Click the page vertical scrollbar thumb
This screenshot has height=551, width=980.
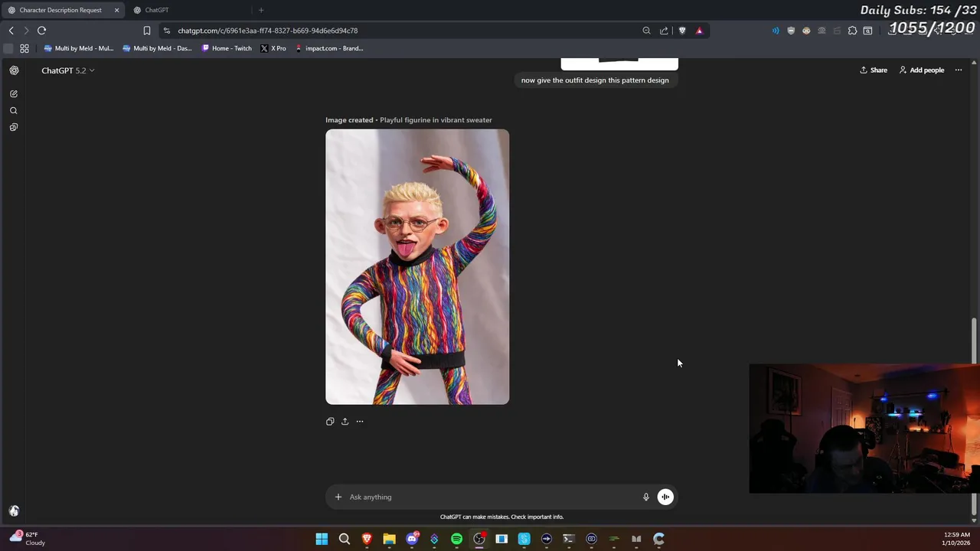coord(974,417)
